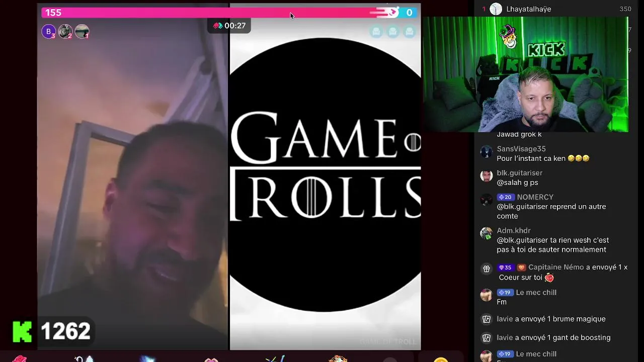The image size is (644, 362).
Task: Click the last empty opponent seat icon
Action: [409, 32]
